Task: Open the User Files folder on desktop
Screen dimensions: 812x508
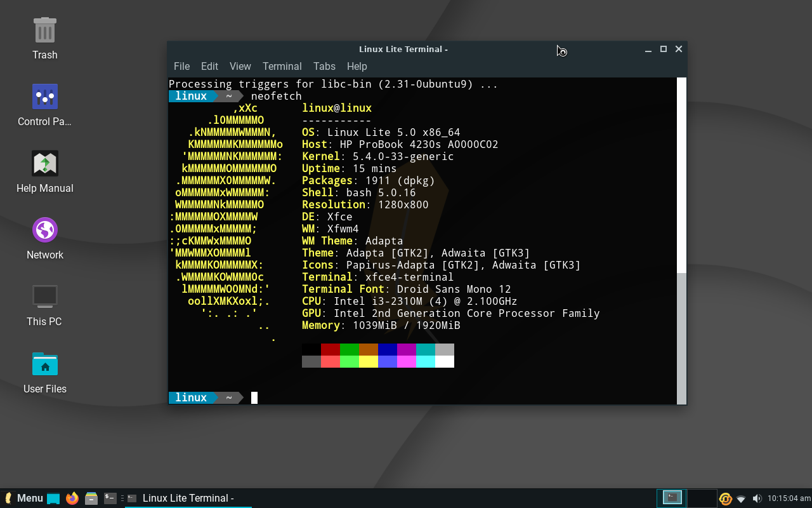Action: [x=44, y=365]
